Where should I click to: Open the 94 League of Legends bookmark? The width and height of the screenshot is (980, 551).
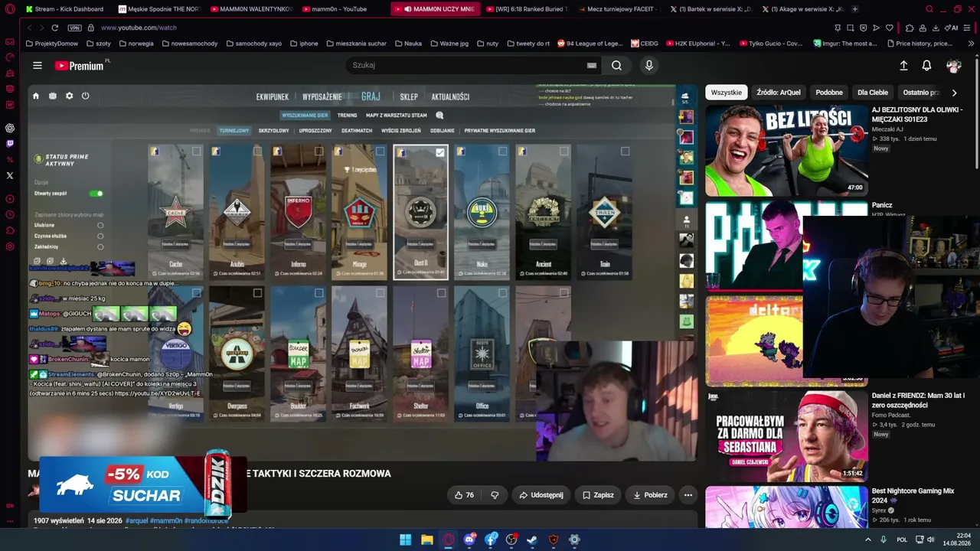click(590, 44)
